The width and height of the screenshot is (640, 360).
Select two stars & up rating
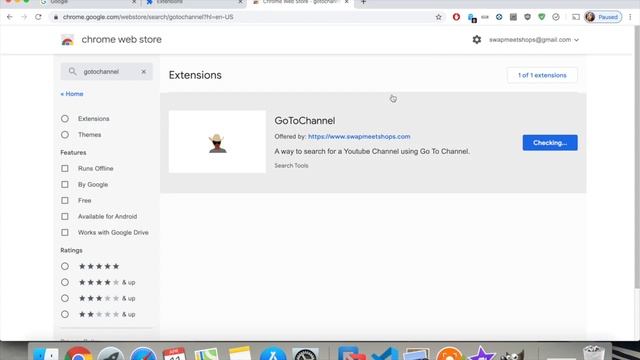coord(65,314)
